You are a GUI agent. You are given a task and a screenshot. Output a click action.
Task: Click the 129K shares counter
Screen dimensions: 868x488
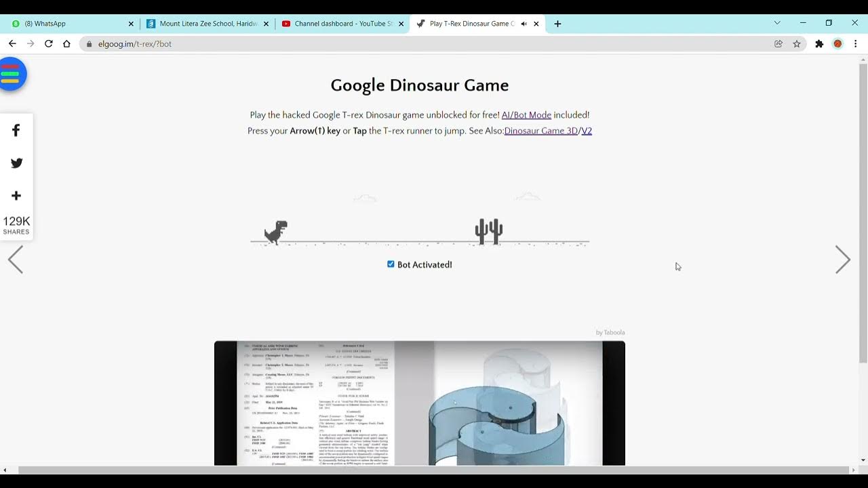[16, 226]
